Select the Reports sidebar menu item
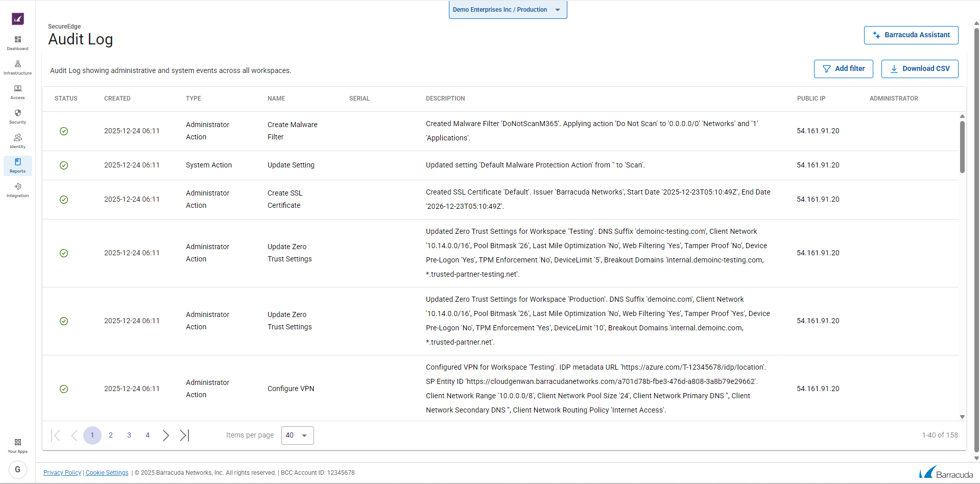The image size is (980, 484). pos(17,165)
